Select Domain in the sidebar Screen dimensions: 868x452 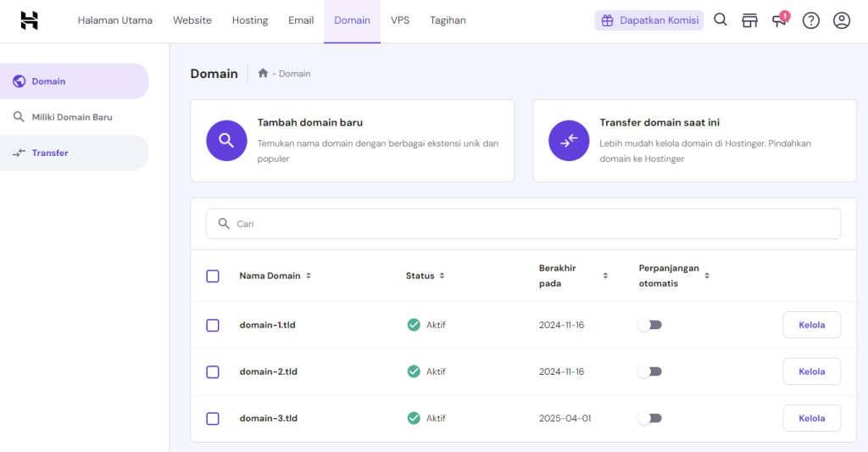[x=75, y=81]
